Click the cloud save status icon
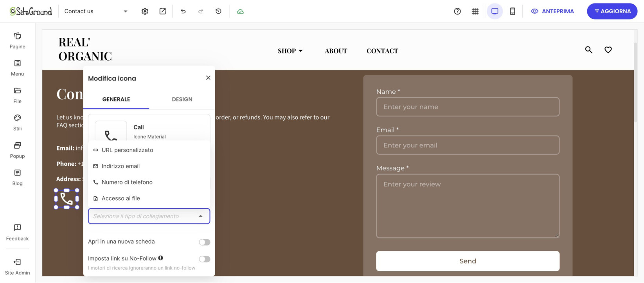Viewport: 644px width, 283px height. click(x=240, y=11)
